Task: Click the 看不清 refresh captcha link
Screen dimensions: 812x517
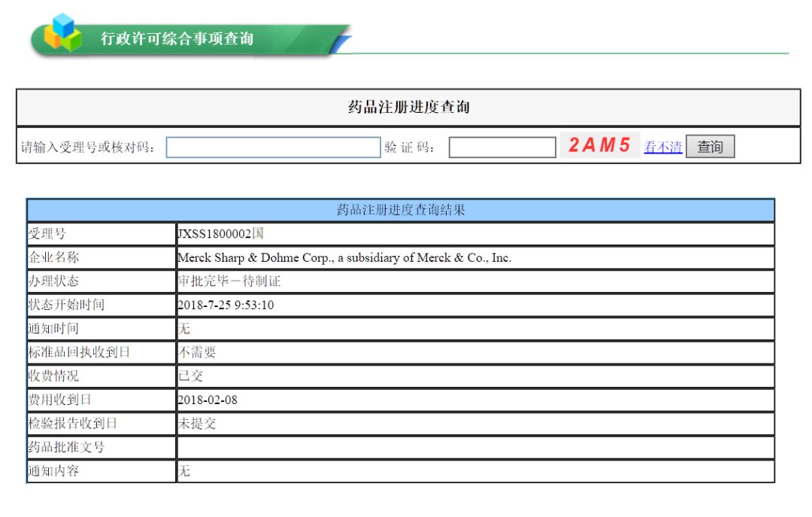Action: [x=663, y=147]
